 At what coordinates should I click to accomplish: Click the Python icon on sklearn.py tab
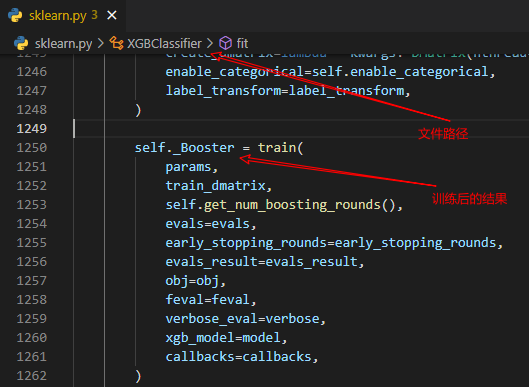15,16
